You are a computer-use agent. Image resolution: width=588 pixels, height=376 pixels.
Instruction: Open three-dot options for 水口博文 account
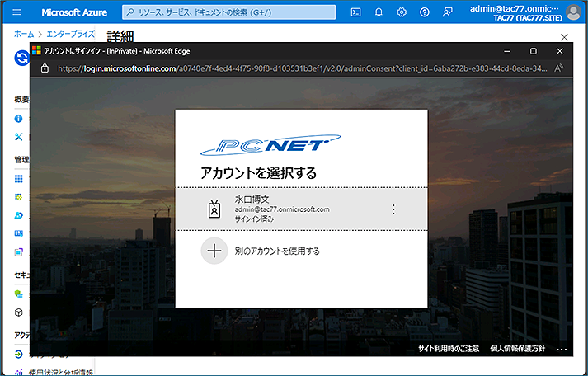(x=393, y=209)
